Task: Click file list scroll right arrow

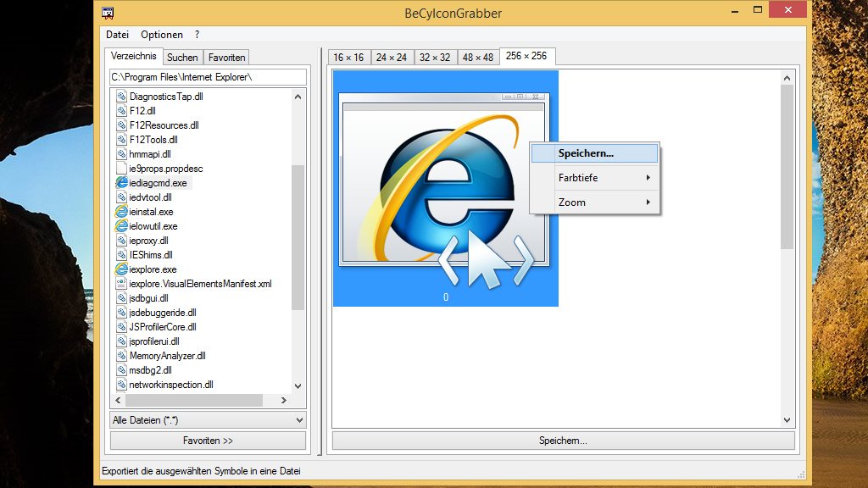Action: (284, 400)
